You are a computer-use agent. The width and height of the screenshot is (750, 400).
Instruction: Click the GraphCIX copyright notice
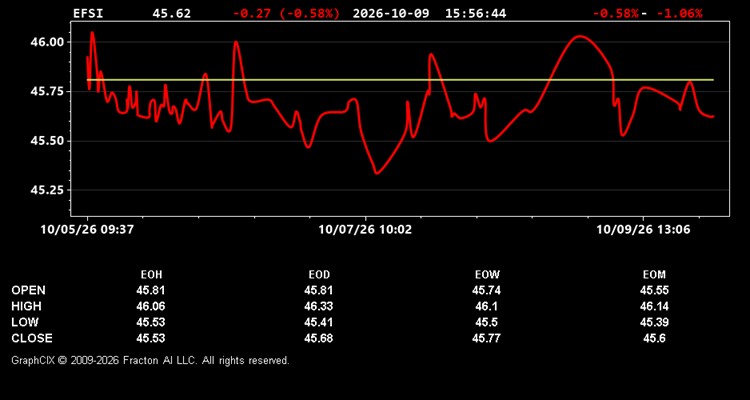(x=150, y=360)
